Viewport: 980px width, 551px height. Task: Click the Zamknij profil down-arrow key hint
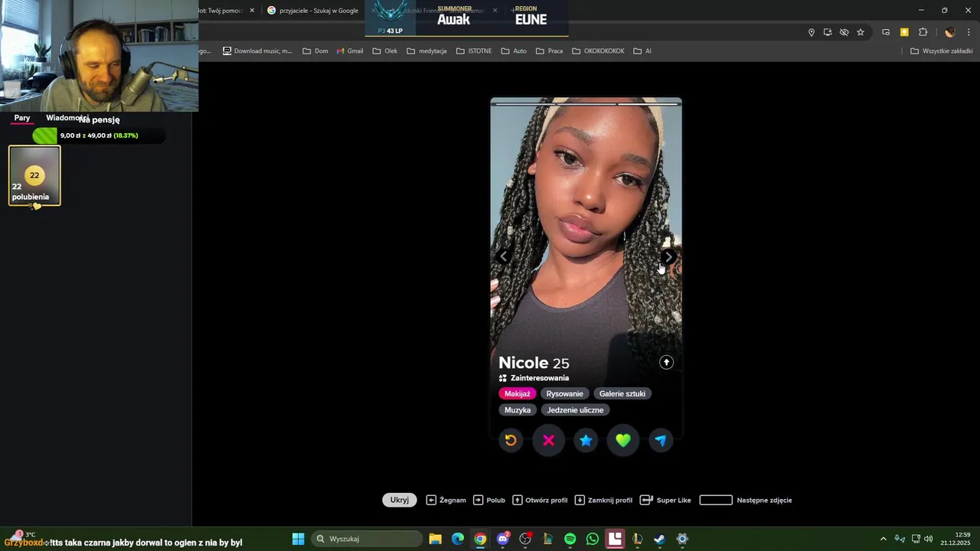coord(603,500)
